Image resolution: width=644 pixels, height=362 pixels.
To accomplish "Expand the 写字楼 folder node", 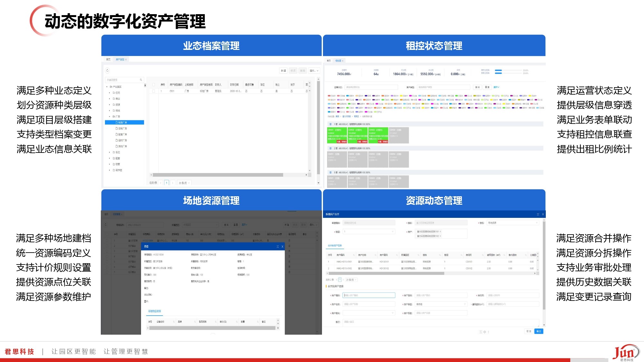I will [x=109, y=170].
